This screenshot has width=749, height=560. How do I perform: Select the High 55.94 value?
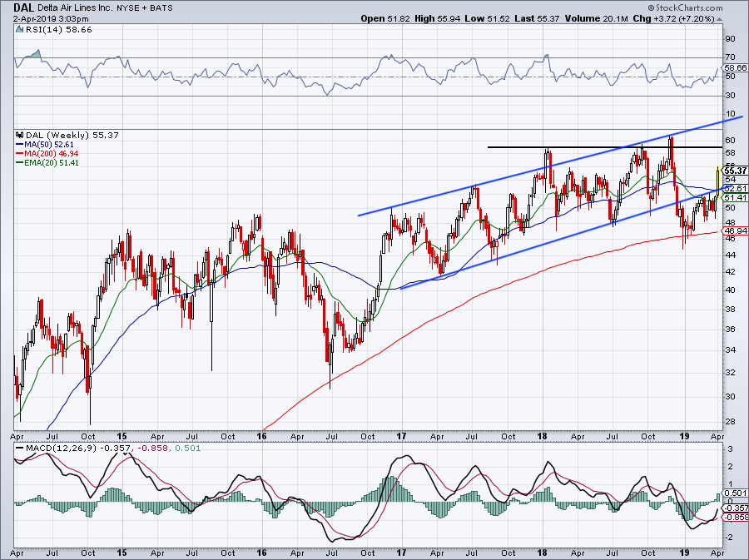tap(438, 18)
